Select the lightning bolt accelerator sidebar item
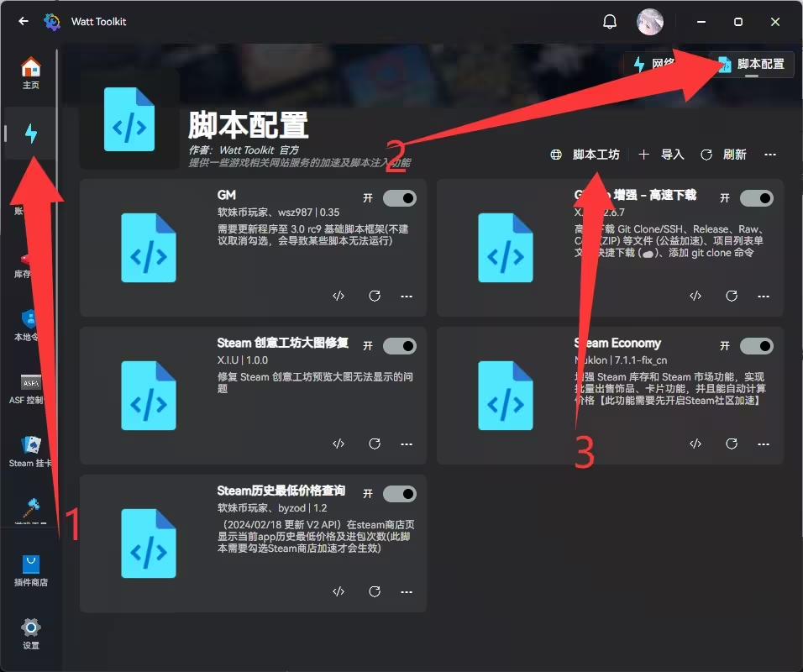Screen dimensions: 803x672 click(x=31, y=134)
